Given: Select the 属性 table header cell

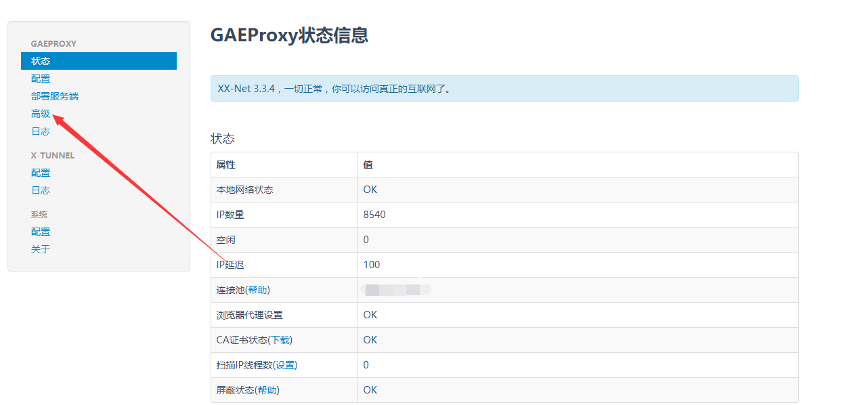Looking at the screenshot, I should click(224, 165).
